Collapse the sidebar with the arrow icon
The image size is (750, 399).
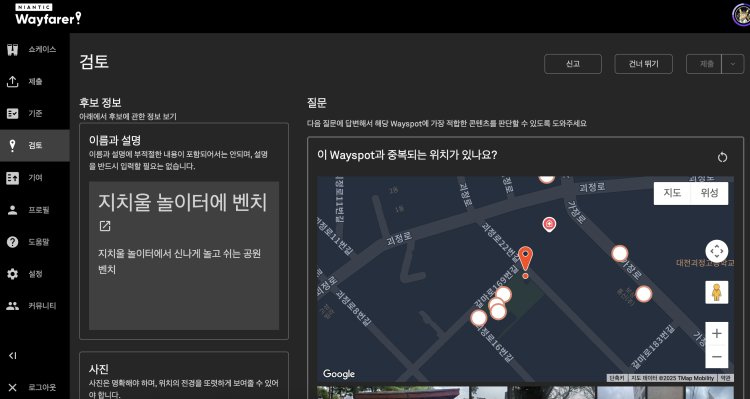13,355
